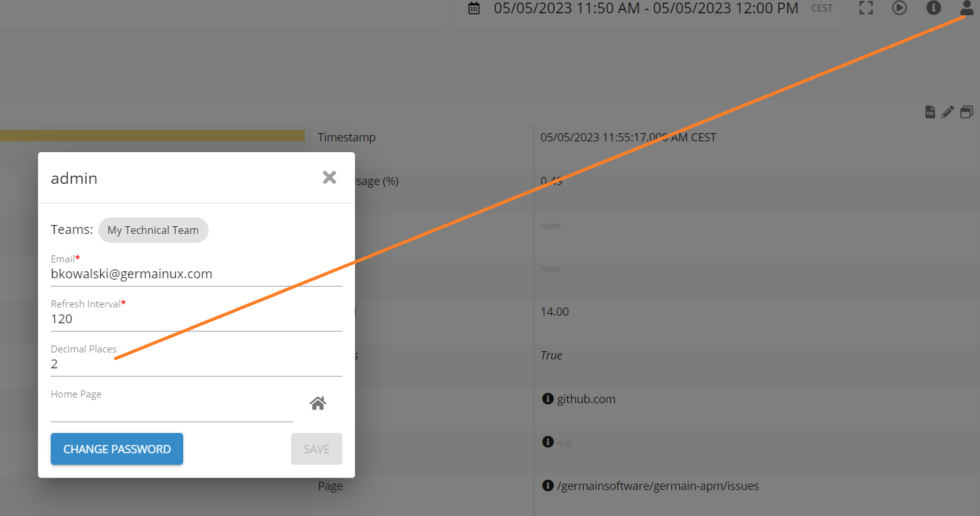Open the calendar date picker icon
Image resolution: width=980 pixels, height=516 pixels.
point(474,8)
